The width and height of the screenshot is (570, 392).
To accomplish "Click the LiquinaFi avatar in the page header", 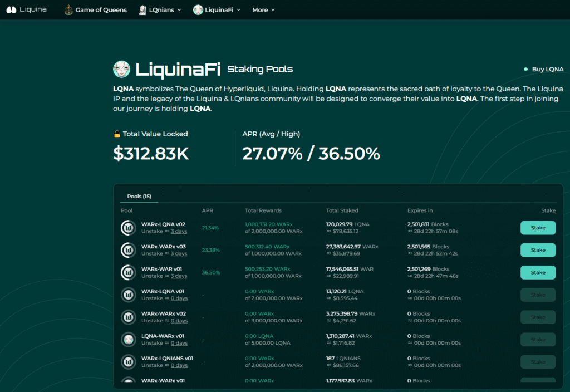I will point(121,69).
